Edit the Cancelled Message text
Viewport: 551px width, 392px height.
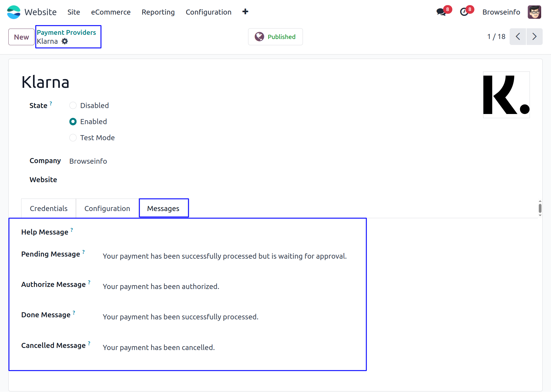click(159, 347)
